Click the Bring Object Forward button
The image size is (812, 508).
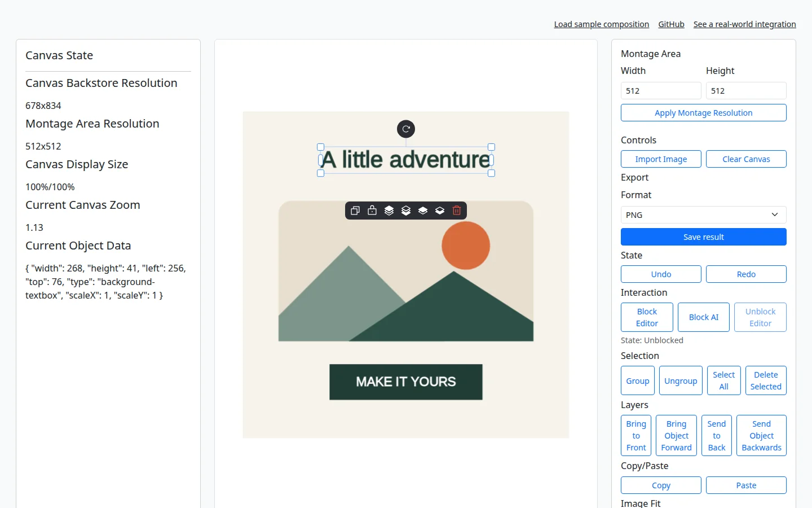click(677, 436)
